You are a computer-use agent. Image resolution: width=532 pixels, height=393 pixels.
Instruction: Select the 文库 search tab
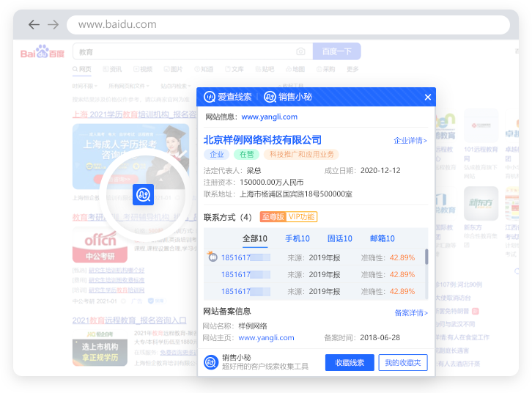pyautogui.click(x=234, y=69)
